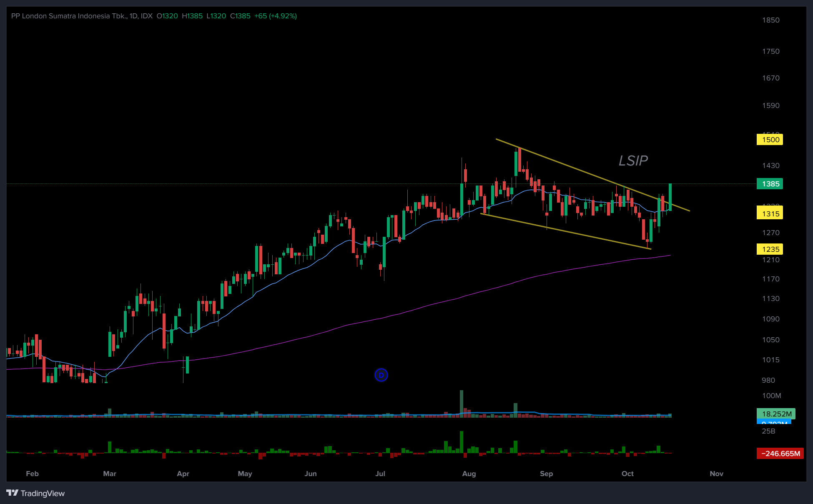Click the Nov label on the time axis
Viewport: 813px width, 504px height.
pos(716,474)
